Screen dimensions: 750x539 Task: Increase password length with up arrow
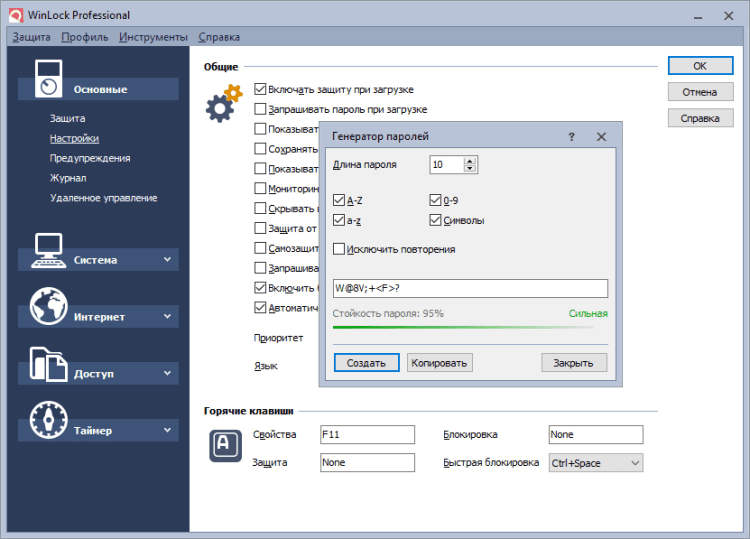coord(470,161)
